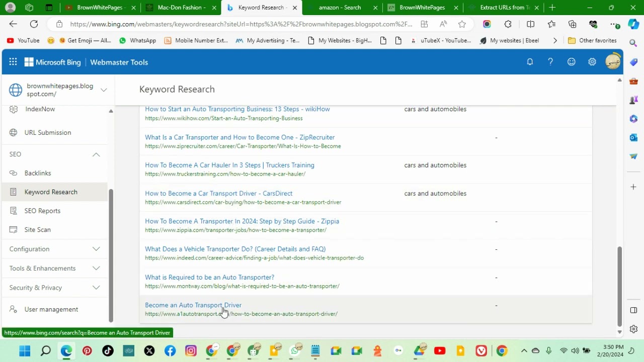Image resolution: width=644 pixels, height=362 pixels.
Task: Select the carsdirect.com URL text
Action: (x=243, y=202)
